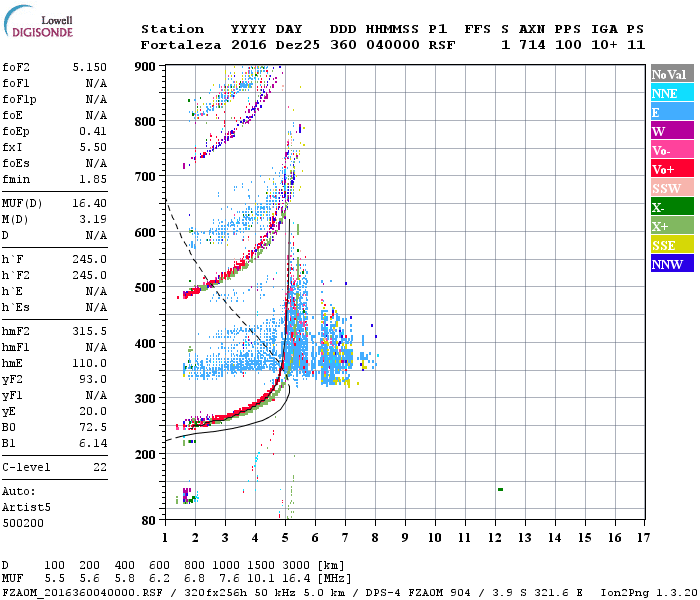
Task: Click the PPS value 100
Action: pyautogui.click(x=568, y=45)
